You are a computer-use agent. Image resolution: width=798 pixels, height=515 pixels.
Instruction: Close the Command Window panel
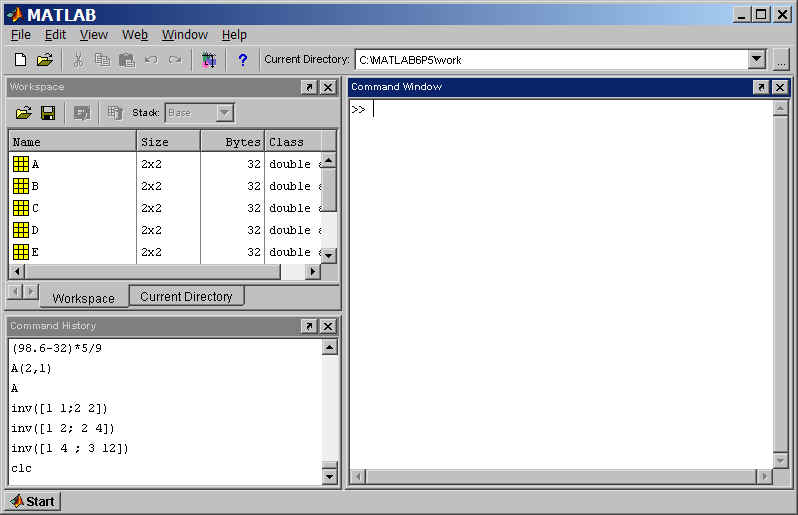coord(780,87)
